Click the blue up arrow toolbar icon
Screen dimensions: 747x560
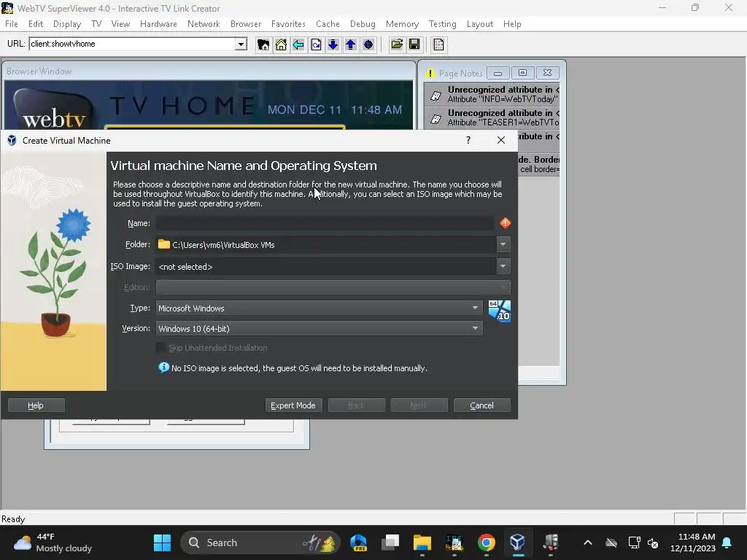pos(351,44)
